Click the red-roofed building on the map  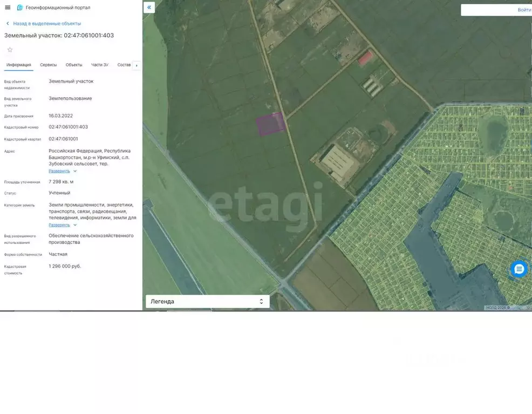pyautogui.click(x=366, y=57)
